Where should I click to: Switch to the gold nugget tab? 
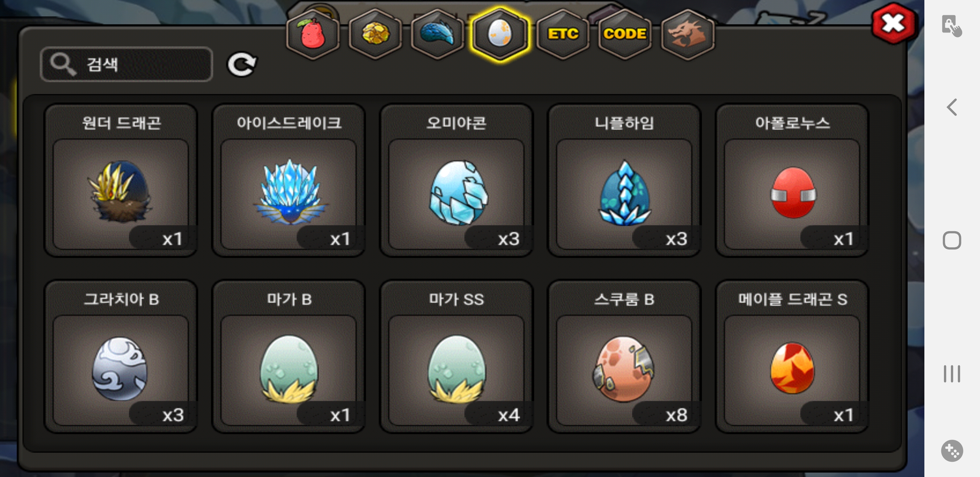(x=375, y=34)
